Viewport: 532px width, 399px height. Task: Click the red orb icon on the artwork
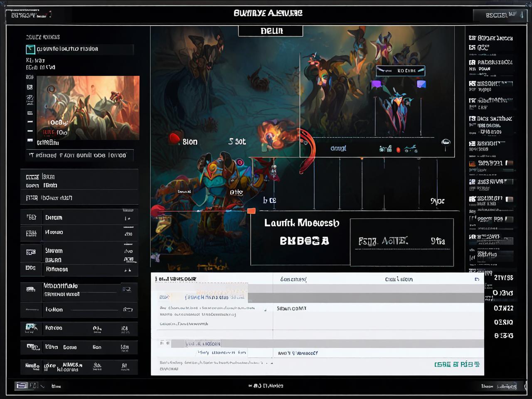[175, 138]
